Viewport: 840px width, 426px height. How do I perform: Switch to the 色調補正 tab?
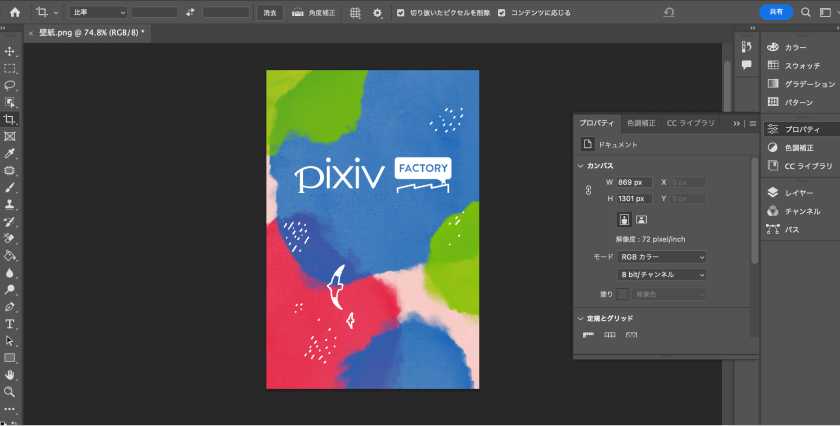tap(641, 123)
